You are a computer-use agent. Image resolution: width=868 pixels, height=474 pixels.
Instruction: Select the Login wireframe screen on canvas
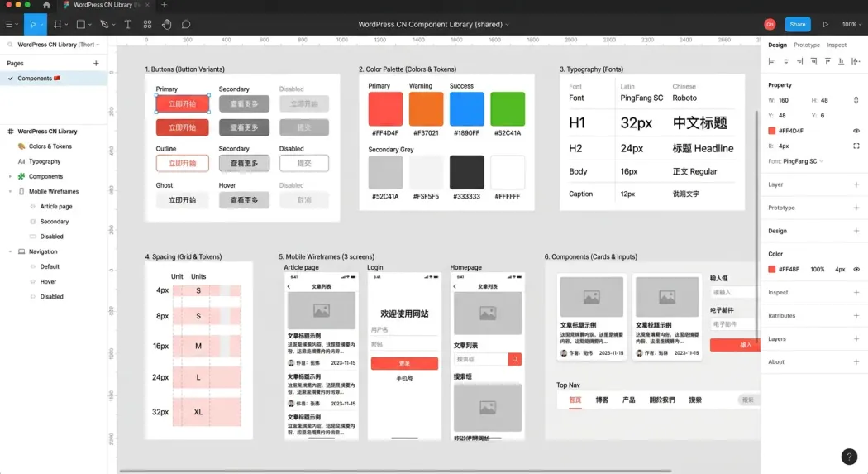(x=404, y=356)
